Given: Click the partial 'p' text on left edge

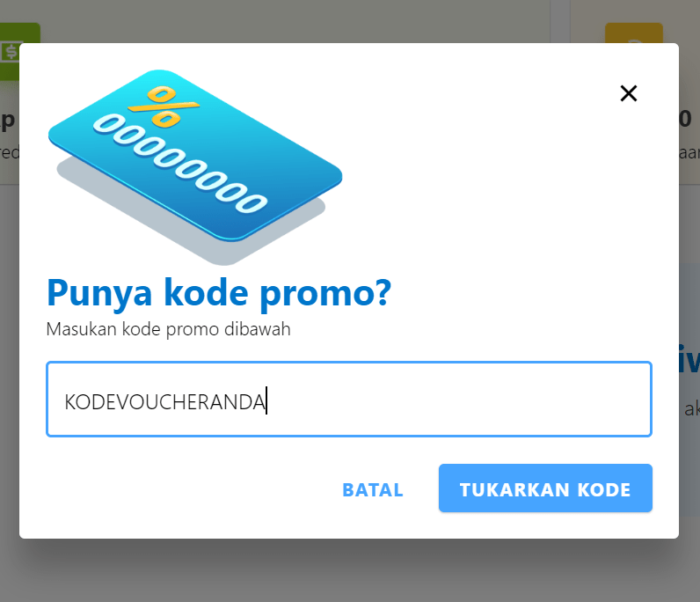Looking at the screenshot, I should pos(8,121).
